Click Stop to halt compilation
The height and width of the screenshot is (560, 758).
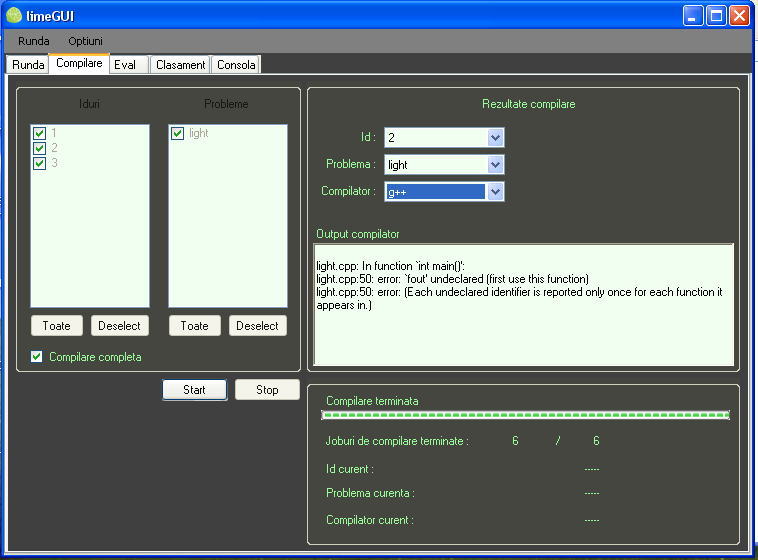tap(267, 390)
